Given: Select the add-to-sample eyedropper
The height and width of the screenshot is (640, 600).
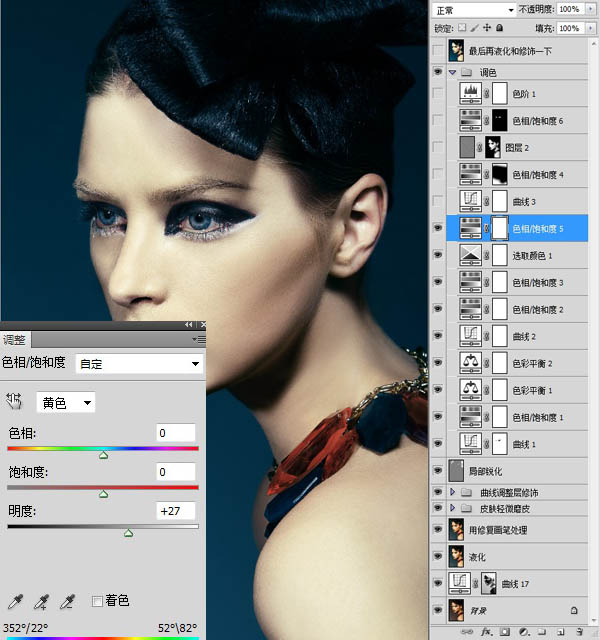Looking at the screenshot, I should click(41, 601).
